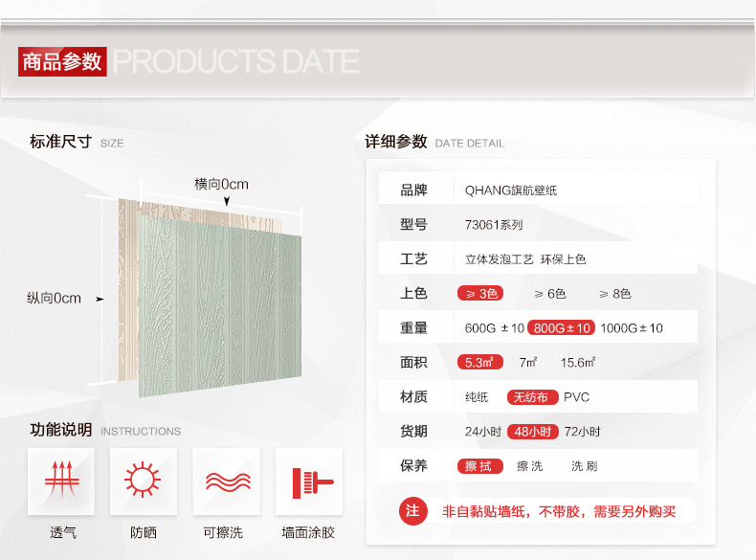
Task: Click the 工艺 row label
Action: tap(413, 259)
